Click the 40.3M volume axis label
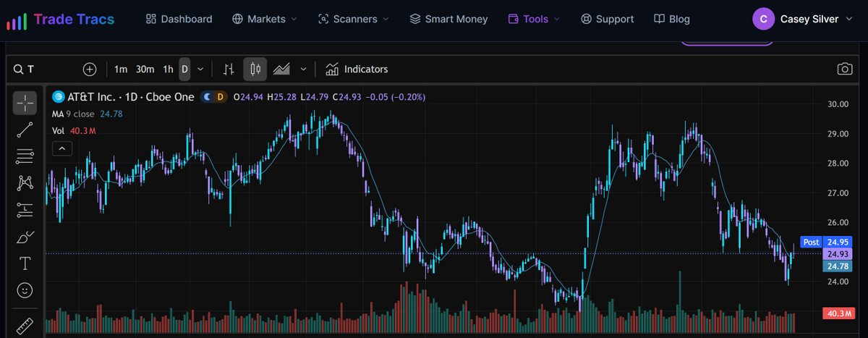The width and height of the screenshot is (868, 338). pos(840,313)
